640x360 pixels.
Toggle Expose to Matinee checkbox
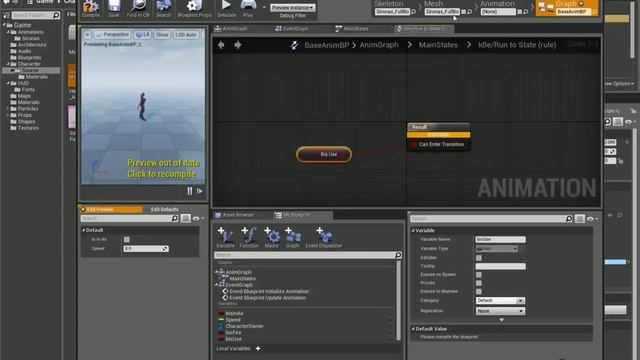pyautogui.click(x=479, y=291)
